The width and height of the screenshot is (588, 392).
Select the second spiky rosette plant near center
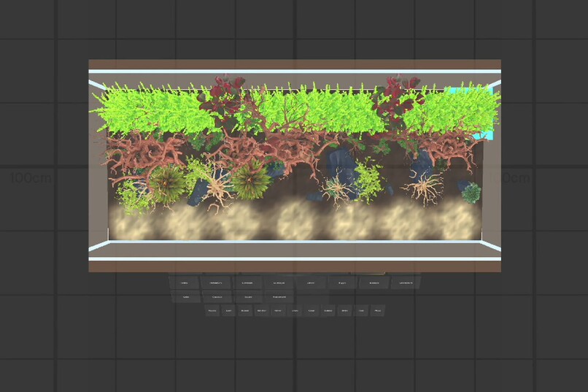pyautogui.click(x=249, y=180)
